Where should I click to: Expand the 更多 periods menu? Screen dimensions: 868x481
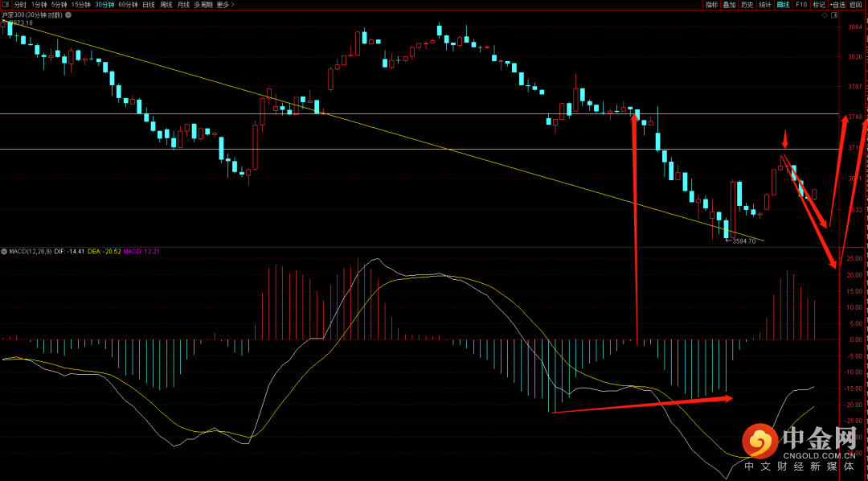[225, 5]
